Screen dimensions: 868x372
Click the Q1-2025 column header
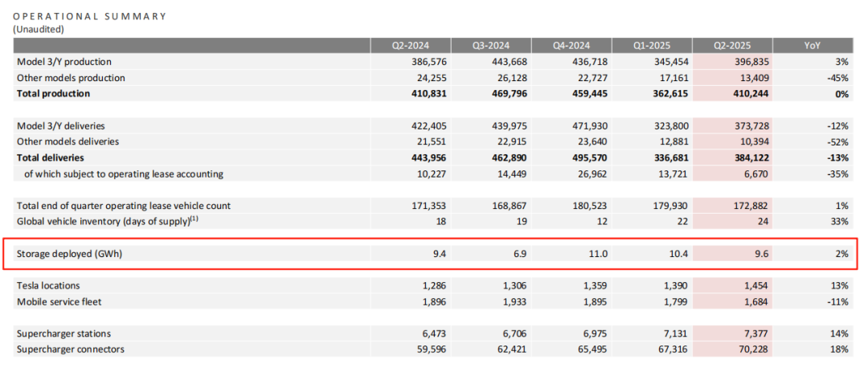pos(651,46)
